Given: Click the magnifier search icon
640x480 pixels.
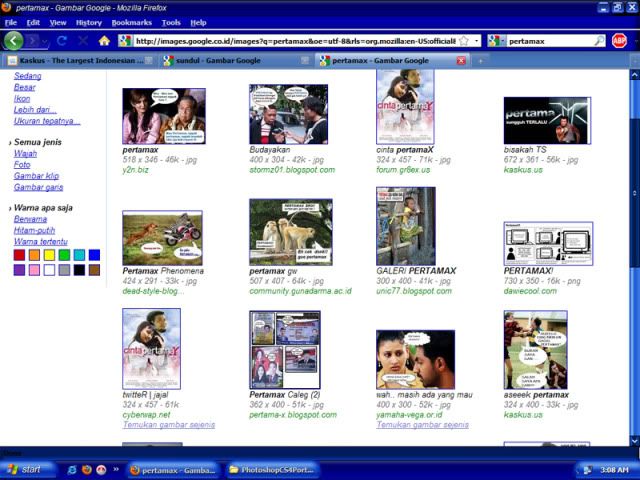Looking at the screenshot, I should (x=599, y=41).
